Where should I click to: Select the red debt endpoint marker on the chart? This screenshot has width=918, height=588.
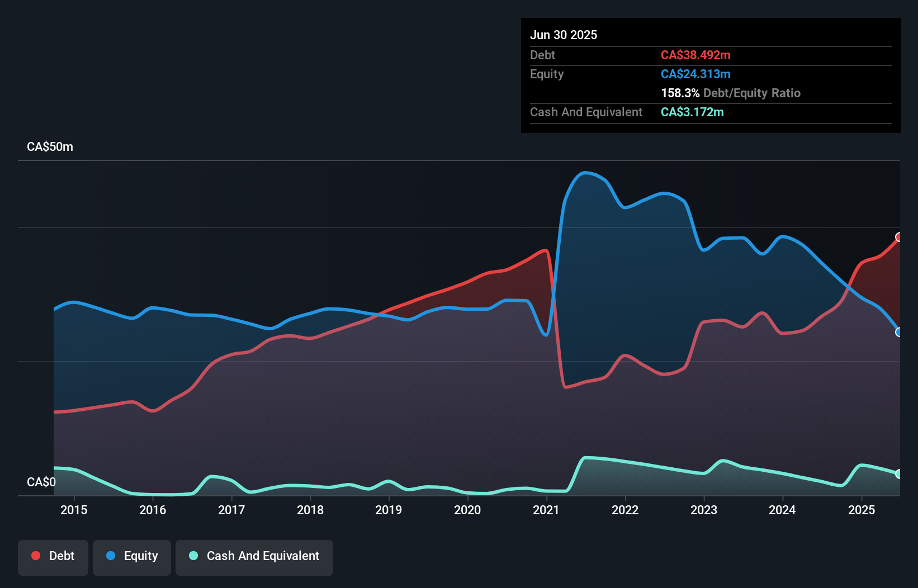[899, 238]
